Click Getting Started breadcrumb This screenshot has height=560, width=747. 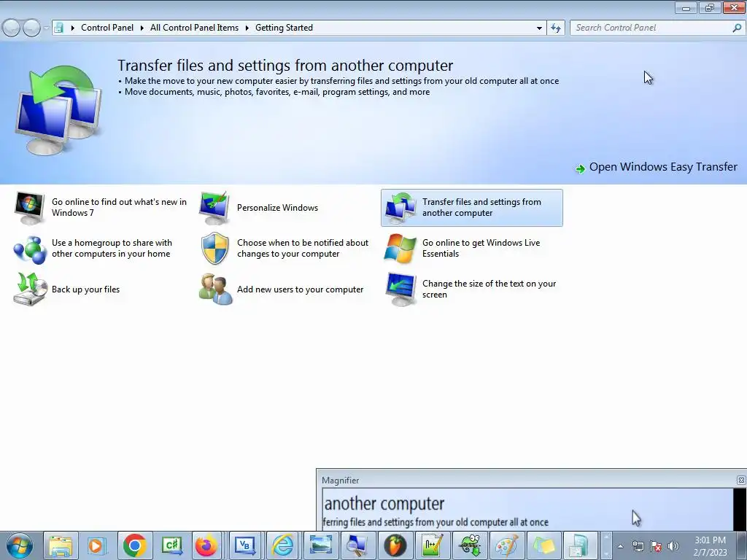pos(284,28)
